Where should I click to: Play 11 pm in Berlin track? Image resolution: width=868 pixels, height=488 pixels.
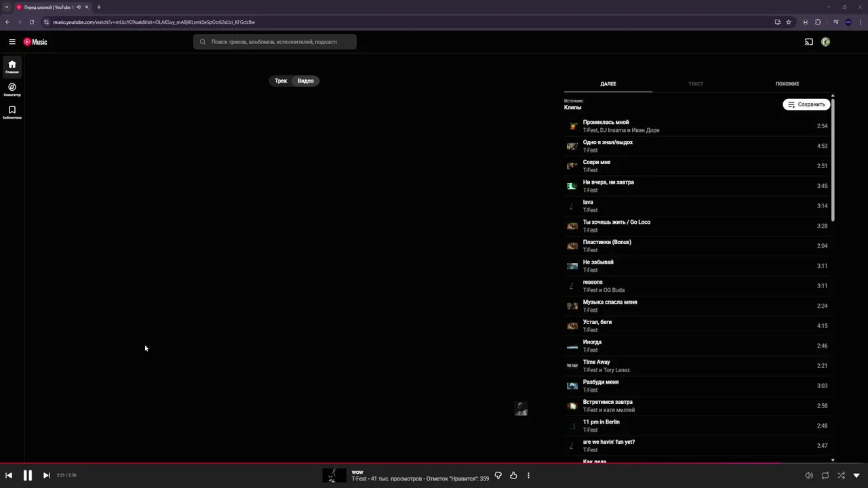pyautogui.click(x=696, y=426)
